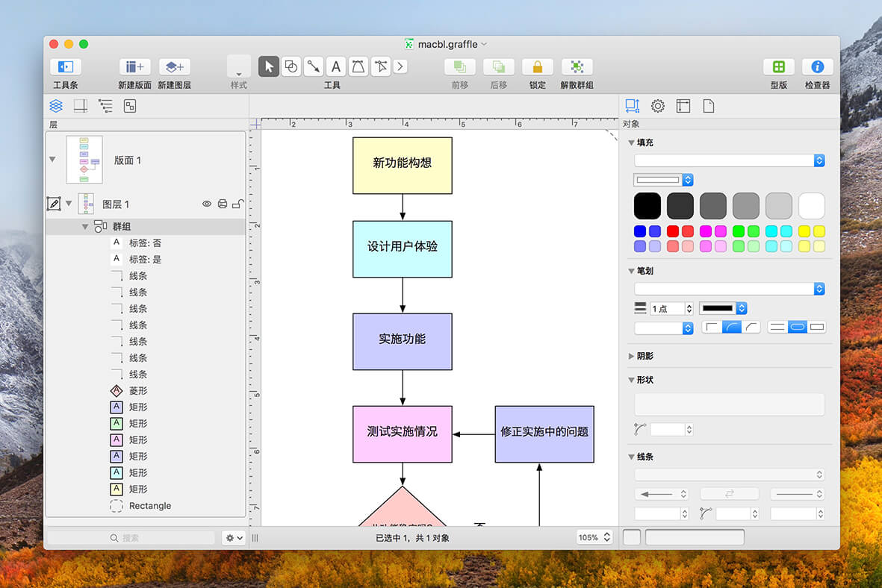Pick the Line connection tool
The height and width of the screenshot is (588, 882).
click(314, 67)
